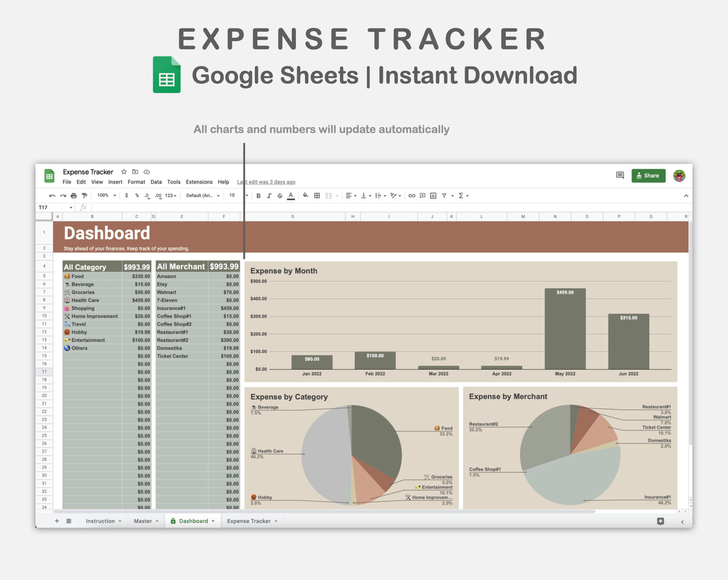Open the font dropdown showing Default

tap(202, 196)
